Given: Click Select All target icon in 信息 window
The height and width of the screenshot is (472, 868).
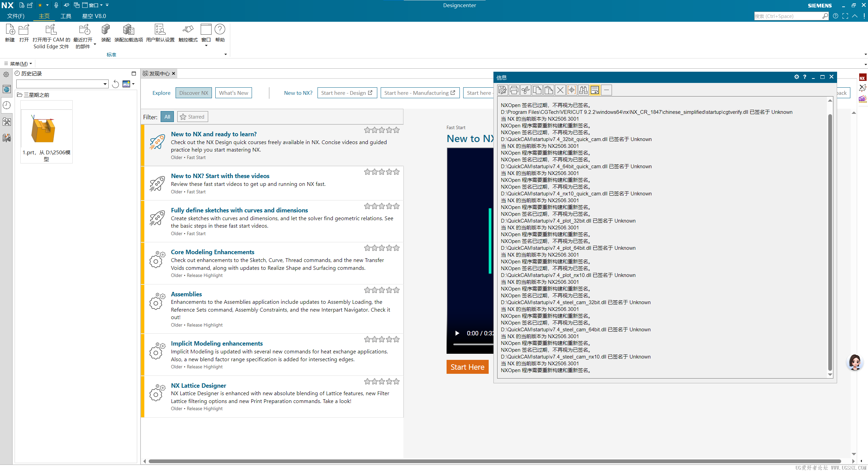Looking at the screenshot, I should pos(572,90).
